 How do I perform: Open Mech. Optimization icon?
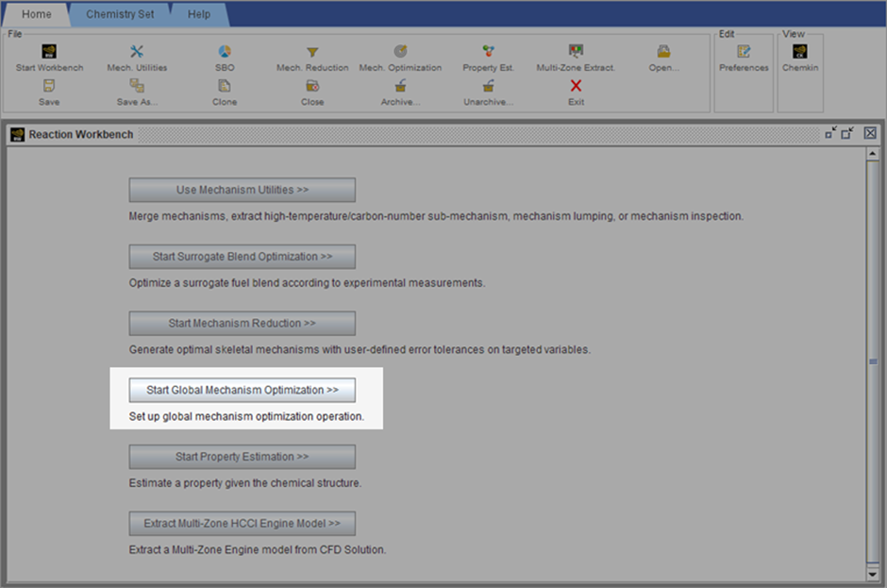400,52
